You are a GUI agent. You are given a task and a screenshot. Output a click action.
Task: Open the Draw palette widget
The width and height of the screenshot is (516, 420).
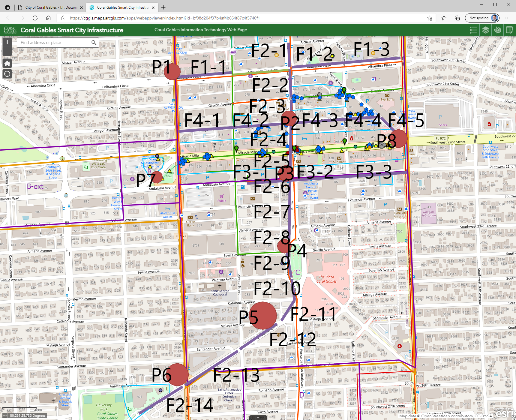click(497, 30)
